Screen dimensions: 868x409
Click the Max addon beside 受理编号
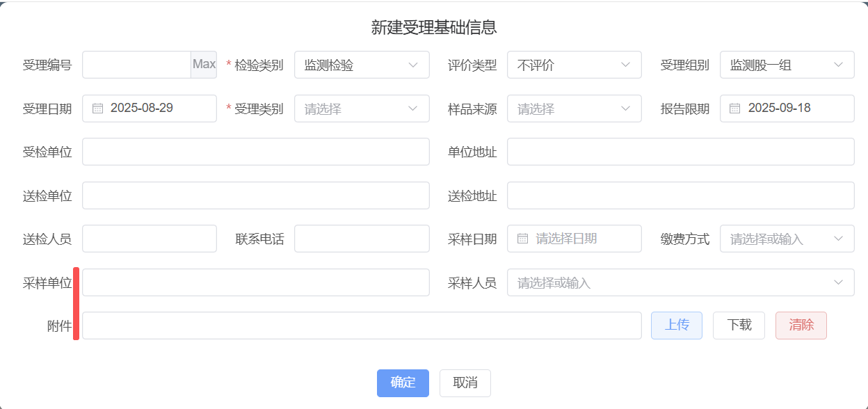click(x=204, y=65)
